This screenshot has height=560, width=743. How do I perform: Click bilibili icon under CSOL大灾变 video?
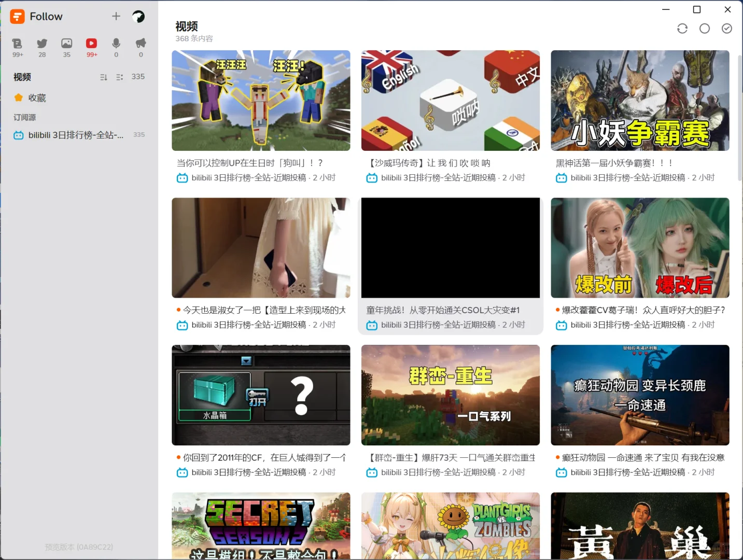pyautogui.click(x=372, y=326)
